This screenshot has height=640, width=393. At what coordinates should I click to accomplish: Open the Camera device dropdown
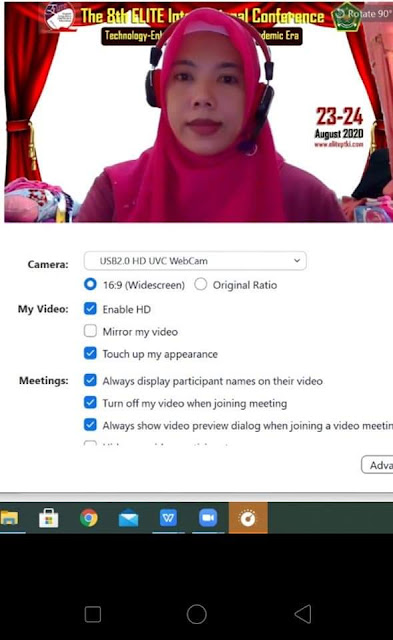195,261
